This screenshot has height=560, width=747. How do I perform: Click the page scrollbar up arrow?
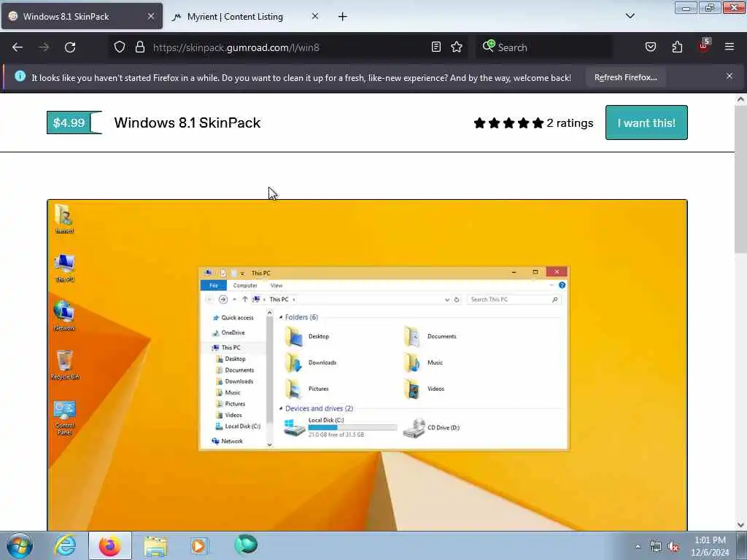pyautogui.click(x=740, y=99)
